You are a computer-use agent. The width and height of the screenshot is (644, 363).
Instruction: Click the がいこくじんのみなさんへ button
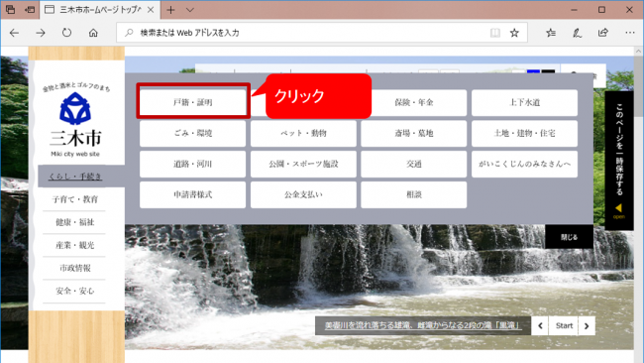point(524,164)
